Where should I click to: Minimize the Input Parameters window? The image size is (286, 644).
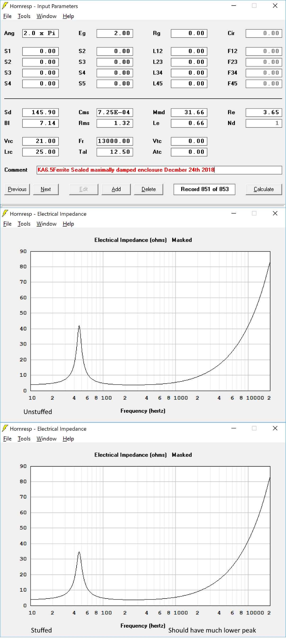pyautogui.click(x=234, y=6)
